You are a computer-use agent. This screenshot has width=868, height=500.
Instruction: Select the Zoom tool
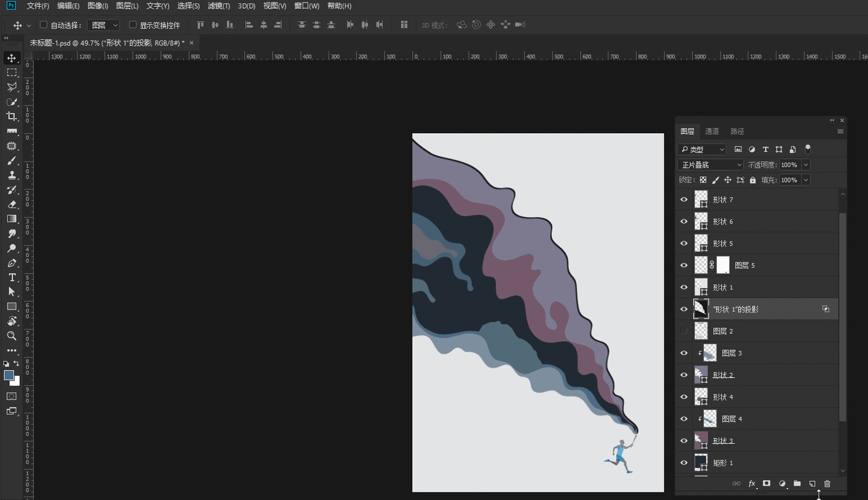[12, 336]
